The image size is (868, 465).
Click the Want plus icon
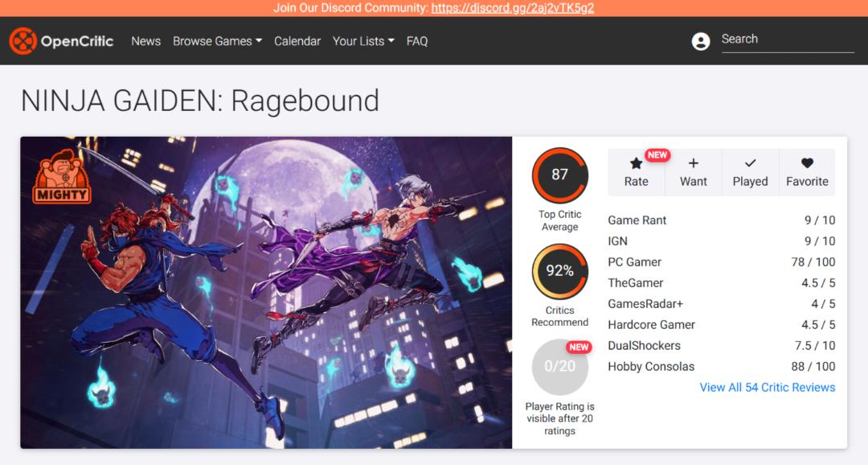click(693, 163)
